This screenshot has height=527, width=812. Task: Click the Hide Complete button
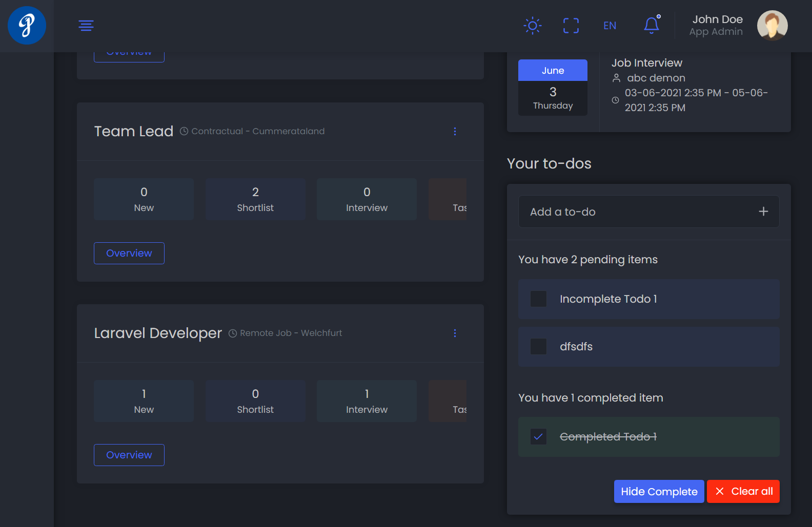click(659, 492)
